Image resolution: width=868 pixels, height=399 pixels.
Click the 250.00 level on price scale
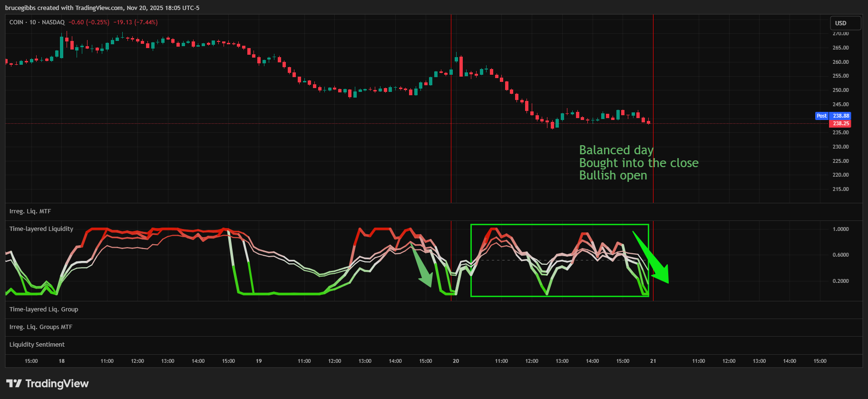click(840, 90)
